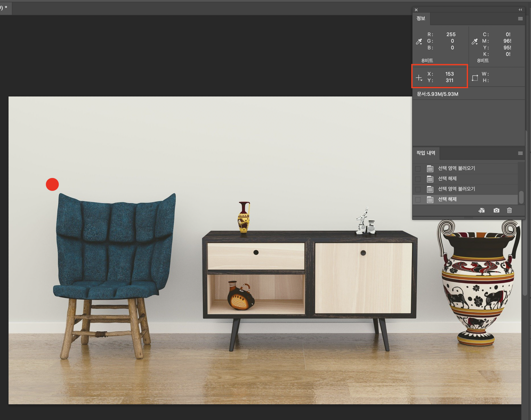
Task: Toggle history brush source for last 선택 해제
Action: tap(418, 200)
